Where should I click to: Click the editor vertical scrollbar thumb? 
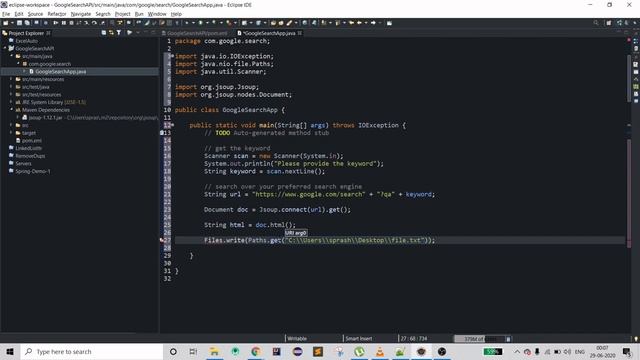point(629,78)
